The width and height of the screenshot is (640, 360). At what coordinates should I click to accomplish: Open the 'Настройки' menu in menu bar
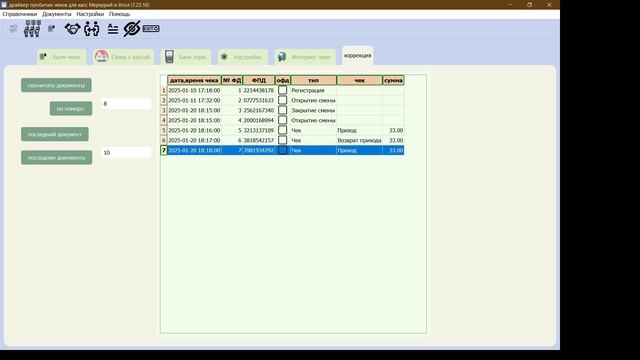click(x=90, y=14)
